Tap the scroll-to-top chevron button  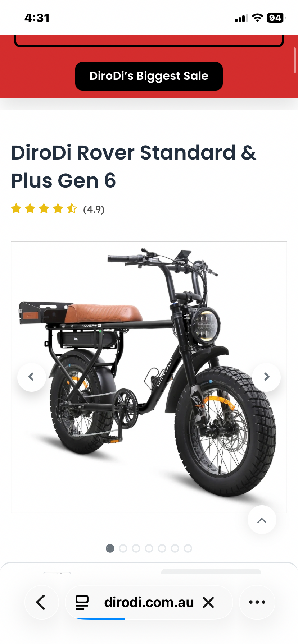(262, 520)
